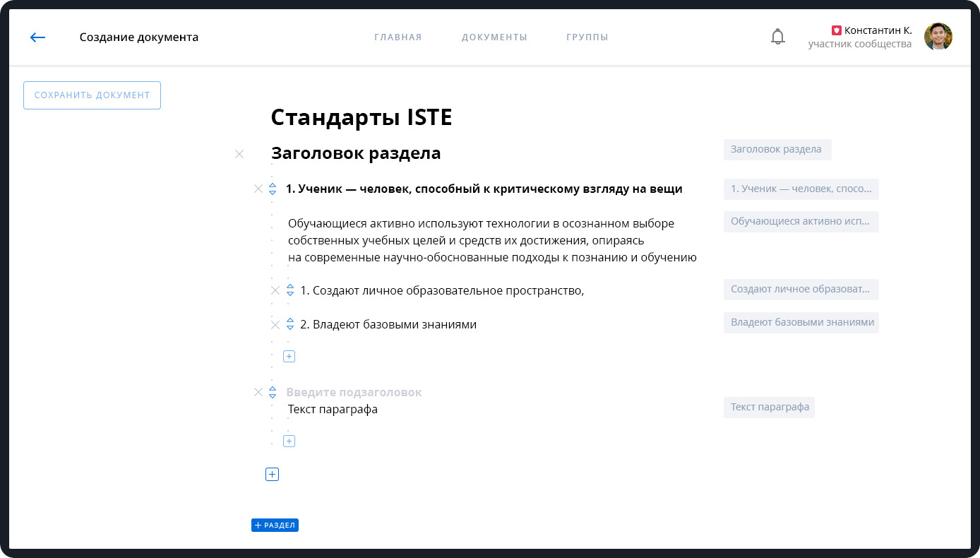Delete the 'Введите подзаголовок' subsection
Viewport: 980px width, 558px height.
pos(258,392)
